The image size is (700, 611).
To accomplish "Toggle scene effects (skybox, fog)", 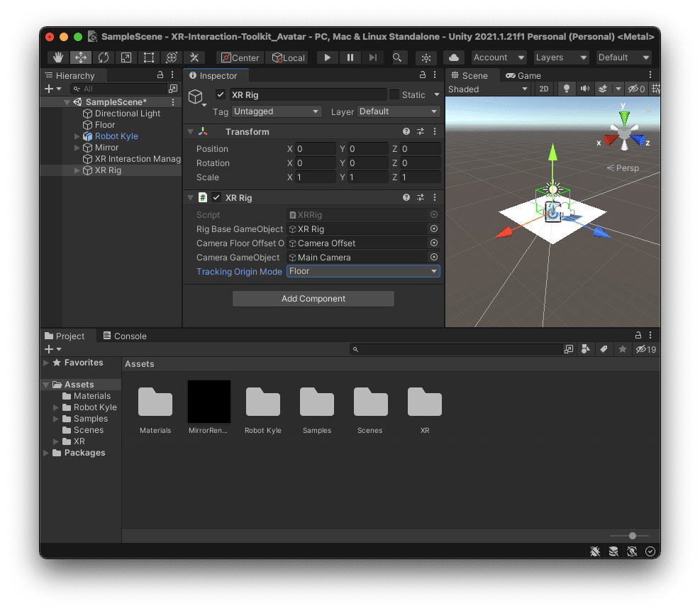I will click(x=603, y=89).
